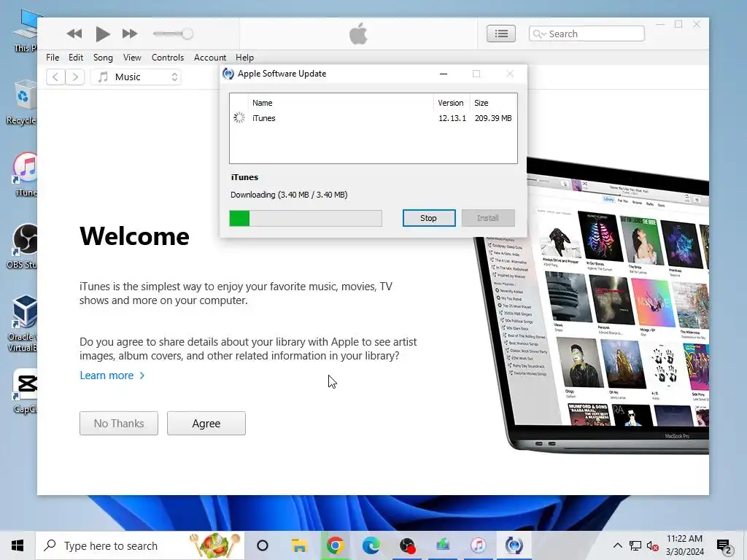747x560 pixels.
Task: Click the fast-forward button in iTunes
Action: point(130,34)
